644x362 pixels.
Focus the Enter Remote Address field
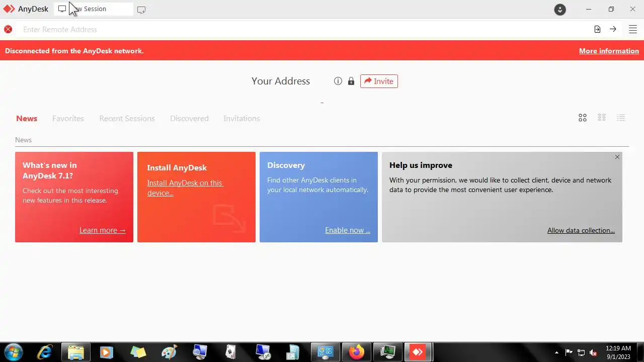point(303,29)
